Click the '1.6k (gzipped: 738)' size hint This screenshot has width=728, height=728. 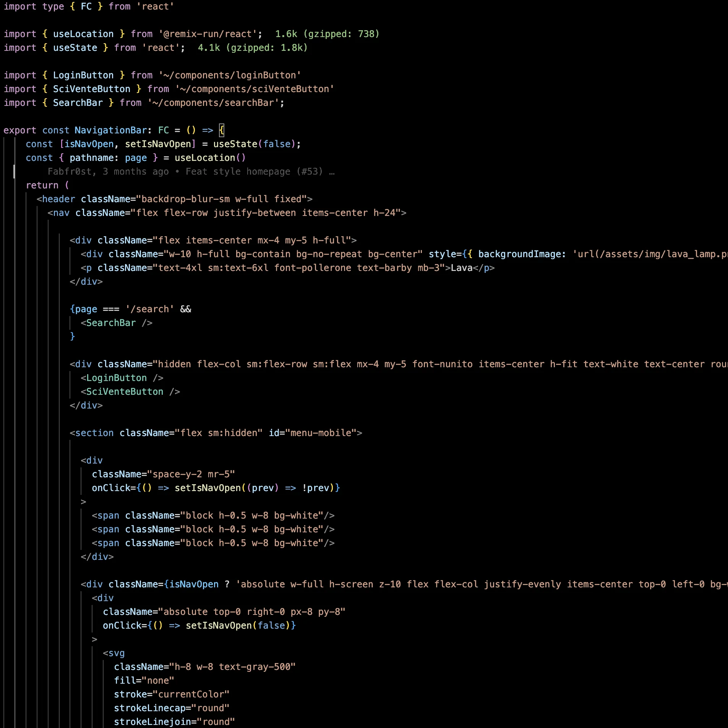(327, 34)
